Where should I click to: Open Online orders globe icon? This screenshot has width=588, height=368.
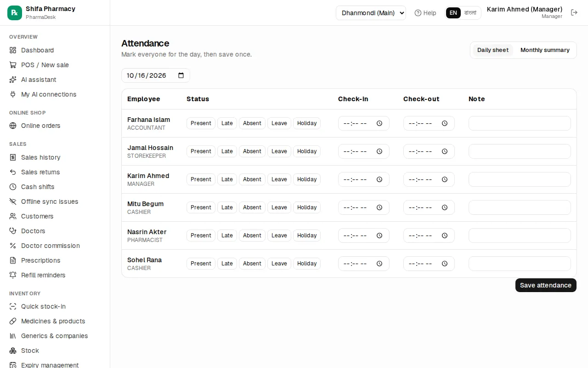pyautogui.click(x=13, y=126)
